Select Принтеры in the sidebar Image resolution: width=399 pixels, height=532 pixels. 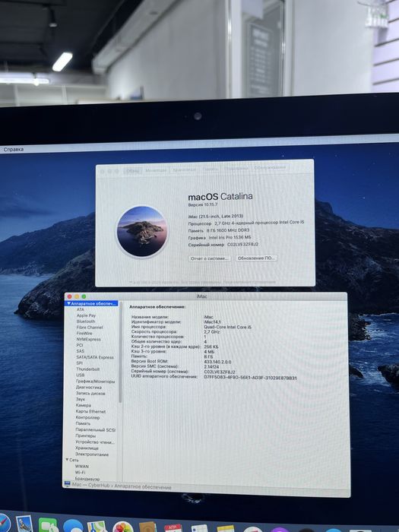click(x=85, y=435)
